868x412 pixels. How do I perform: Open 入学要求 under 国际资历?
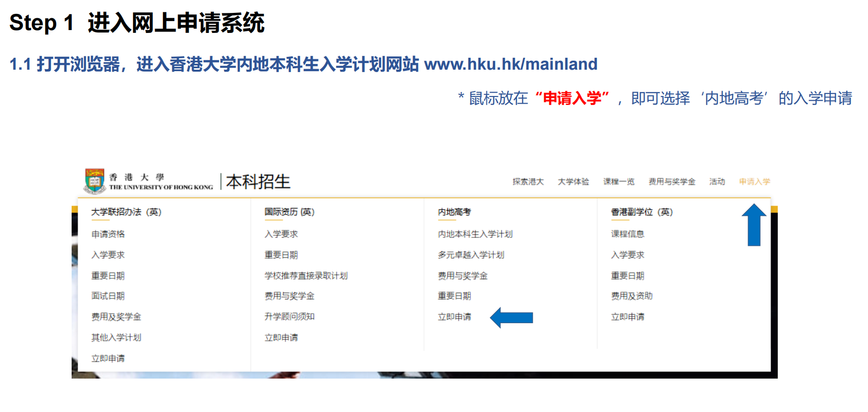(x=281, y=234)
